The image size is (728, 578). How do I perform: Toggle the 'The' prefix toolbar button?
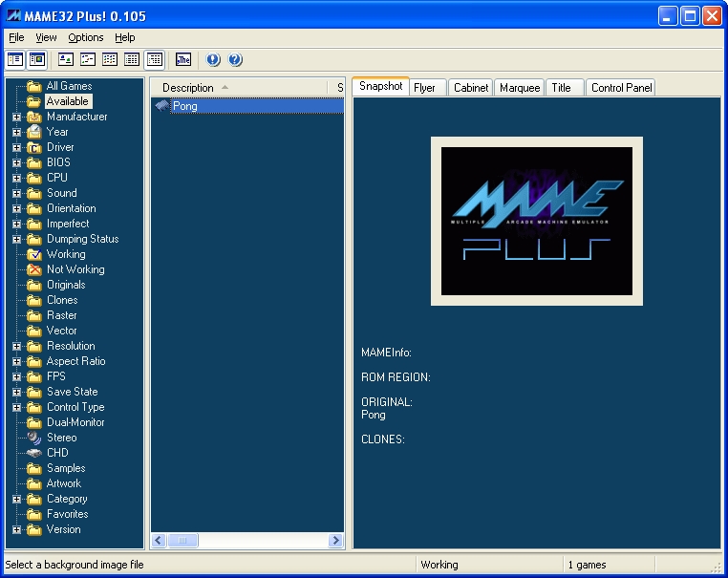[x=183, y=59]
